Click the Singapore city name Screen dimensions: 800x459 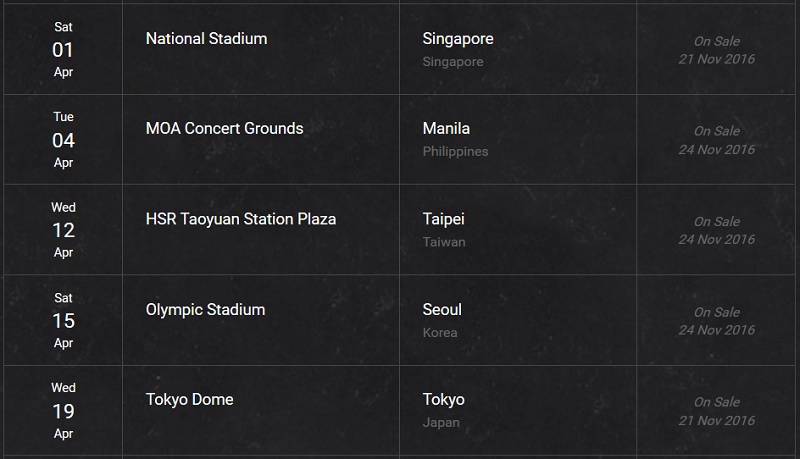(x=458, y=39)
